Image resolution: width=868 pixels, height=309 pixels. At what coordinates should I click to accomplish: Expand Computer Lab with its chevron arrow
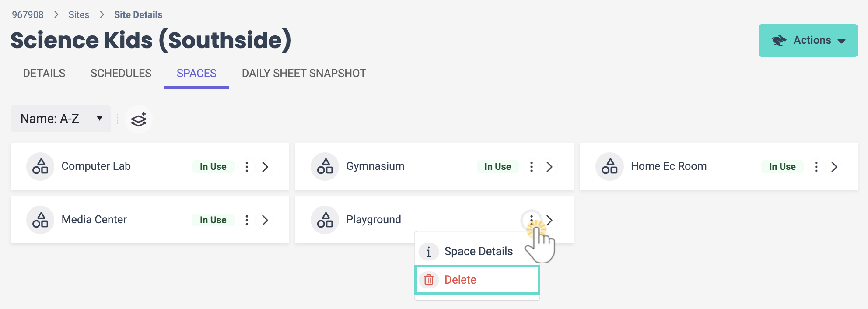point(265,167)
